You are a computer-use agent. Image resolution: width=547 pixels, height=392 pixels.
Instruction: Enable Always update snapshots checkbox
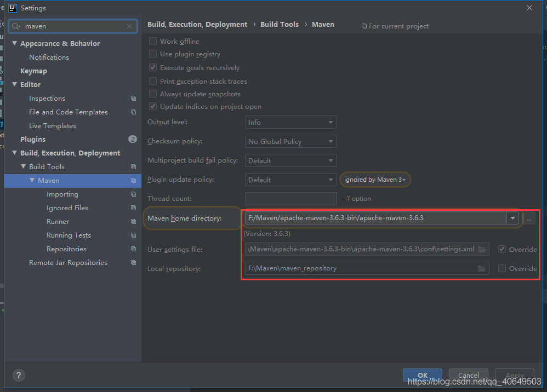tap(153, 94)
